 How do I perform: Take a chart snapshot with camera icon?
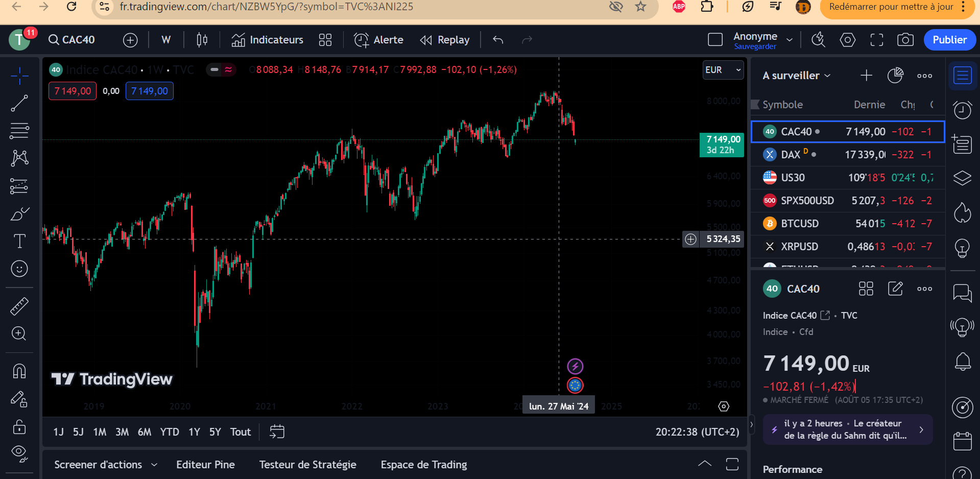[x=905, y=40]
